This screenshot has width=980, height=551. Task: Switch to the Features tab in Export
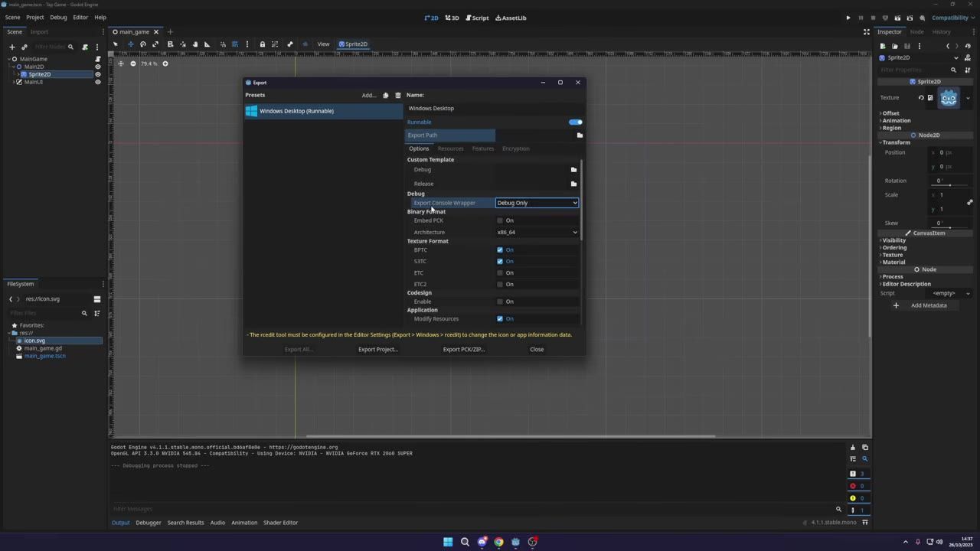click(483, 148)
